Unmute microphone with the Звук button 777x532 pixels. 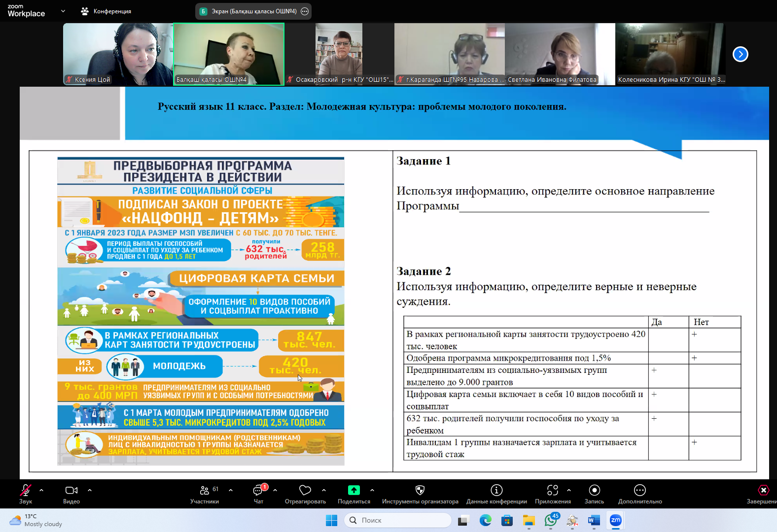(x=25, y=494)
